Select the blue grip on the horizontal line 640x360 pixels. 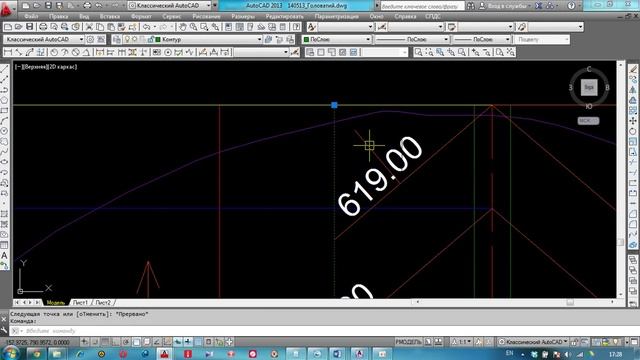[x=334, y=105]
